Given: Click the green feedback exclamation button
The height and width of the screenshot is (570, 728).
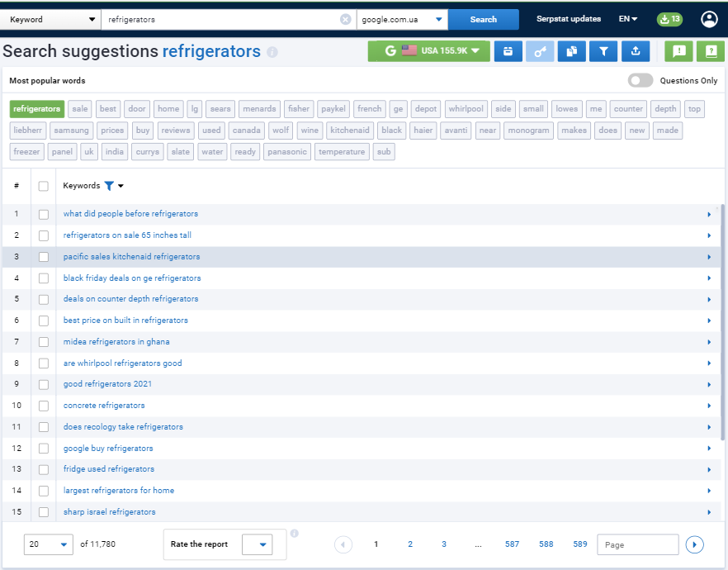Looking at the screenshot, I should pos(678,51).
